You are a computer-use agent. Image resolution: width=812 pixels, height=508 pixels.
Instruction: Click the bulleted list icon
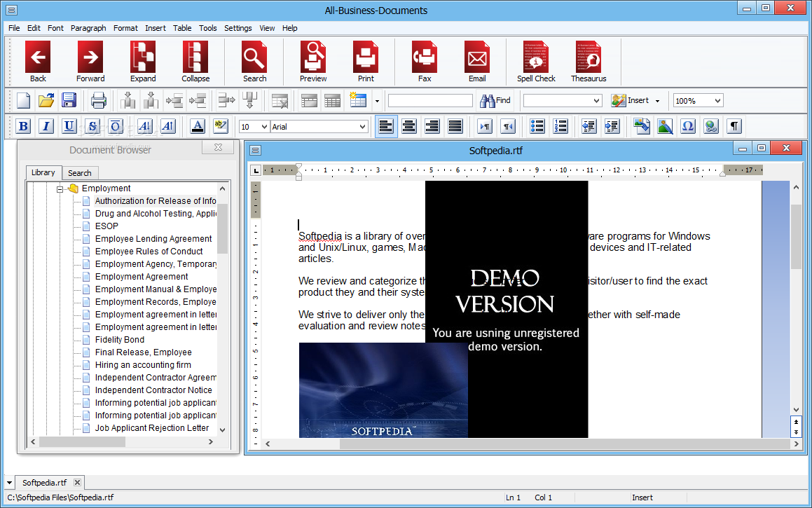coord(537,126)
